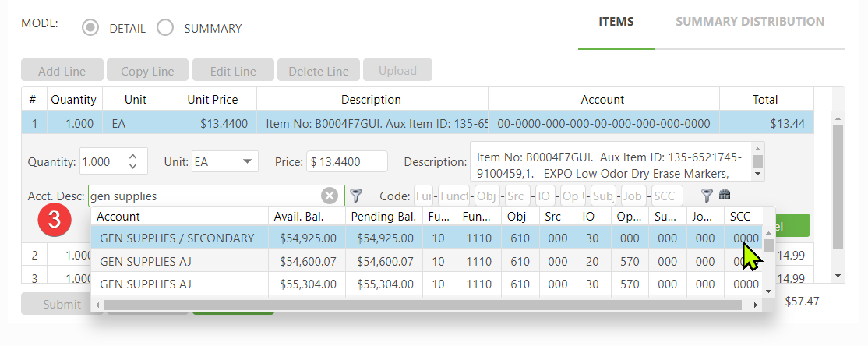Image resolution: width=868 pixels, height=346 pixels.
Task: Click the filter icon after the SCC code field
Action: (707, 196)
